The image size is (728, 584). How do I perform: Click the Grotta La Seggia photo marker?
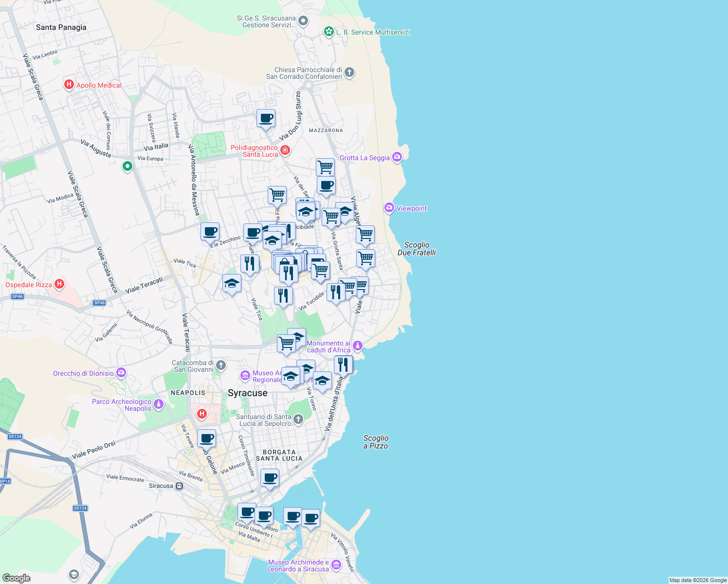[x=397, y=157]
